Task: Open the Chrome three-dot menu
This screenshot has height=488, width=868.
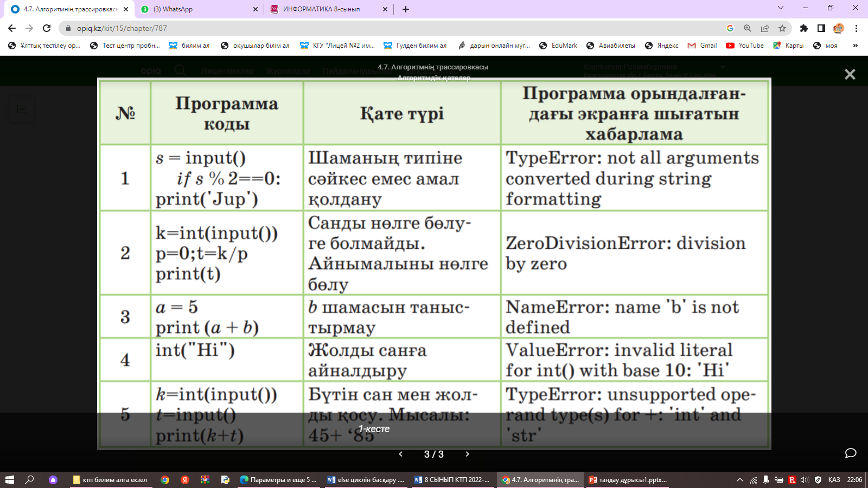Action: tap(856, 28)
